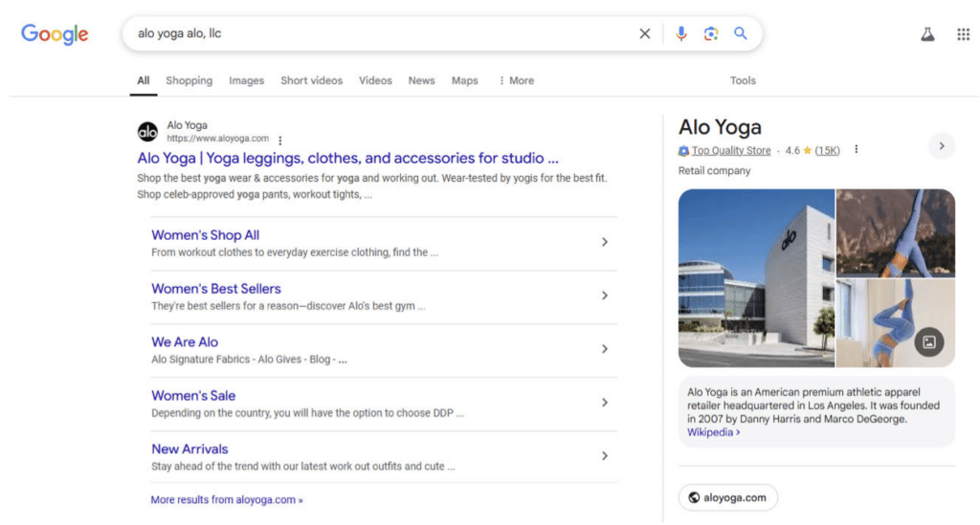Click the Google logo
Screen dimensions: 980x525
[x=55, y=33]
